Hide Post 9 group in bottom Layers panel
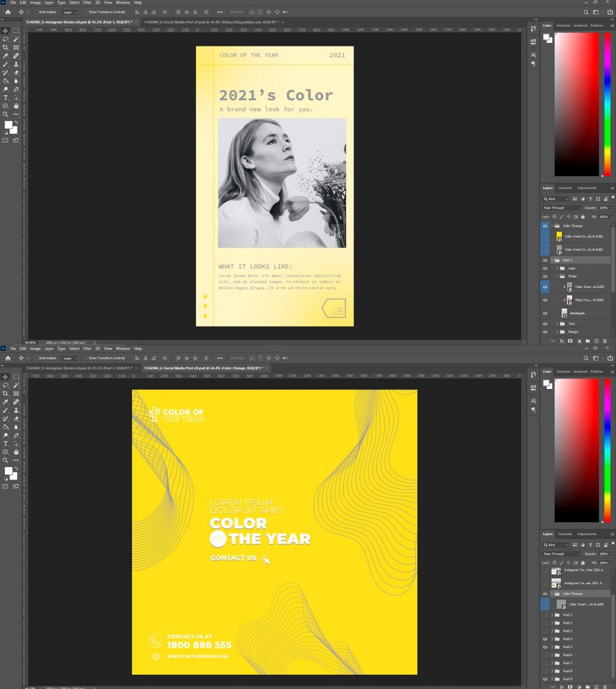 pos(545,679)
